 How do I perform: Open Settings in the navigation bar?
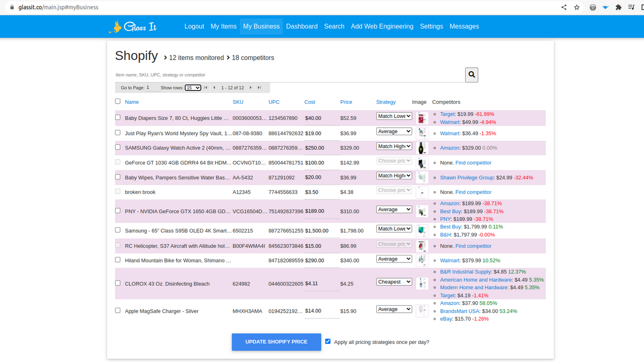431,27
